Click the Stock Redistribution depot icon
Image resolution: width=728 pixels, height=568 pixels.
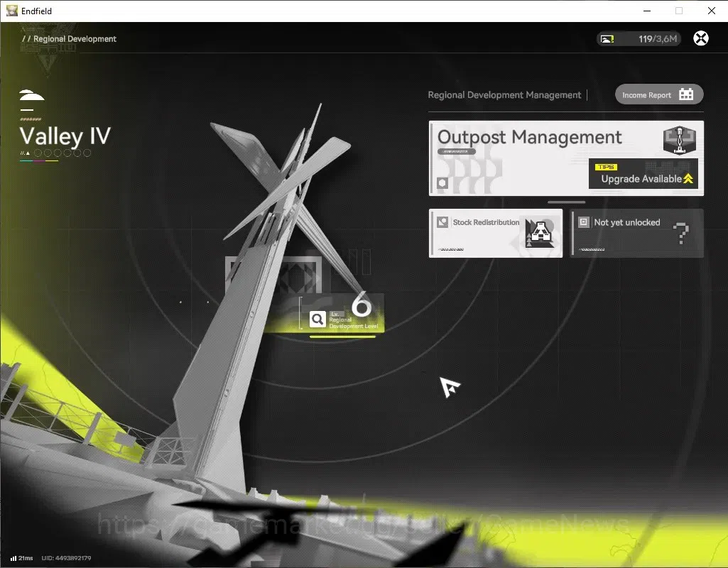click(540, 233)
